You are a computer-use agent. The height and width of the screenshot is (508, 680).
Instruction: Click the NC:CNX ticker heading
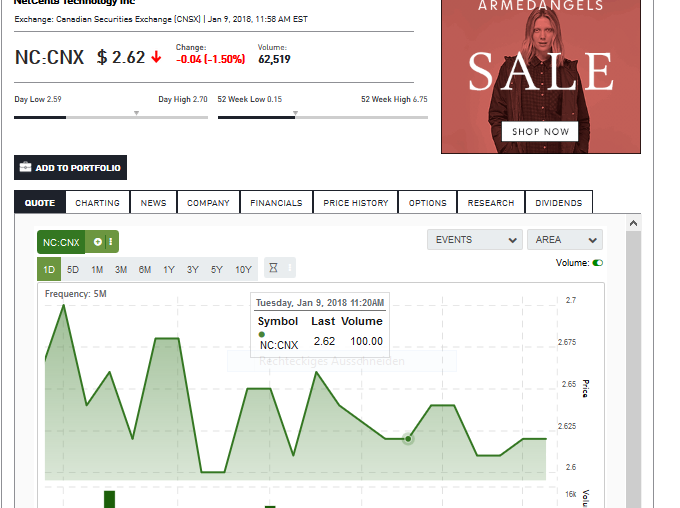point(49,57)
